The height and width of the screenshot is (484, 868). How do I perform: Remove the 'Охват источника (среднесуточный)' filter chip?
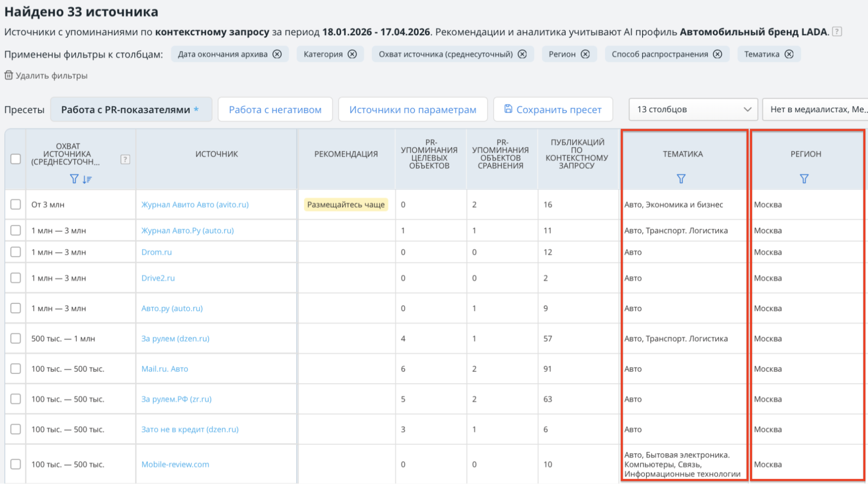tap(522, 54)
